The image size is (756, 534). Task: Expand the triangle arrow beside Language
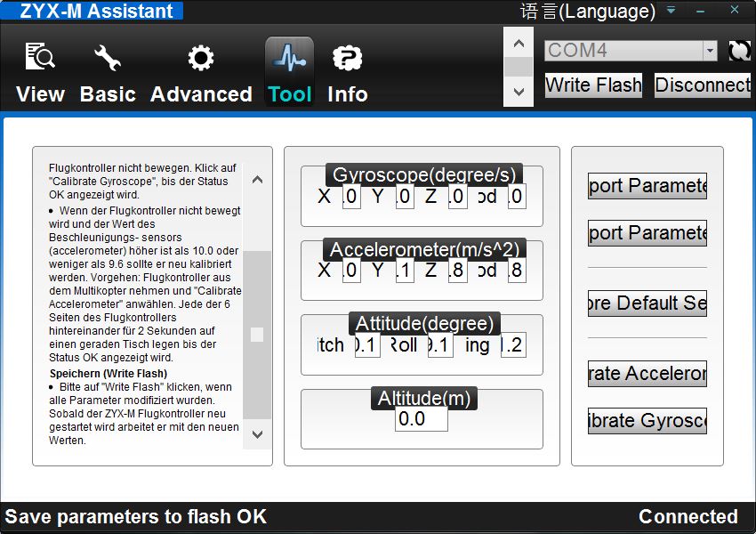(672, 10)
